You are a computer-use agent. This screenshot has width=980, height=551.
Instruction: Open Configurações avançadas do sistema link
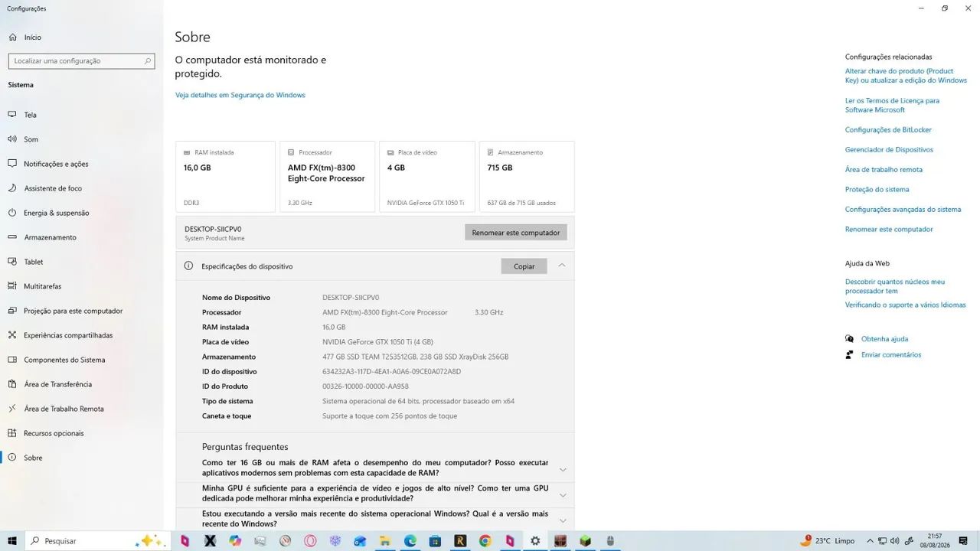[x=903, y=210]
